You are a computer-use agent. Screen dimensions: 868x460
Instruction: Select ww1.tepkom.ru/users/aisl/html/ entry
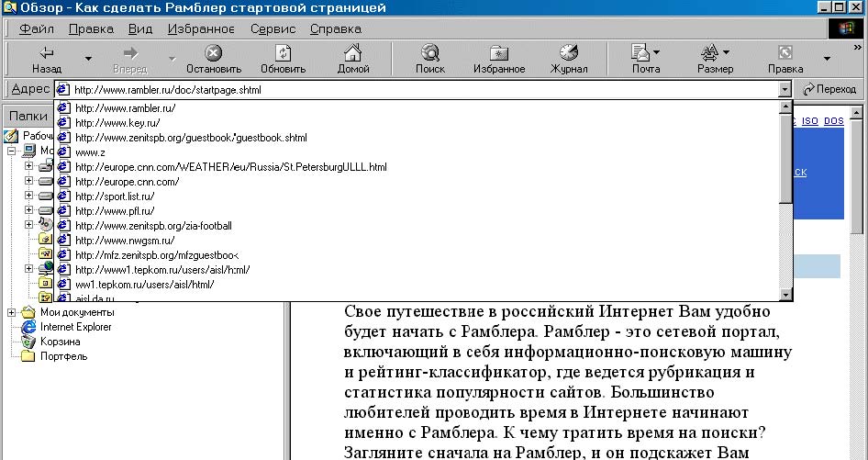417,285
